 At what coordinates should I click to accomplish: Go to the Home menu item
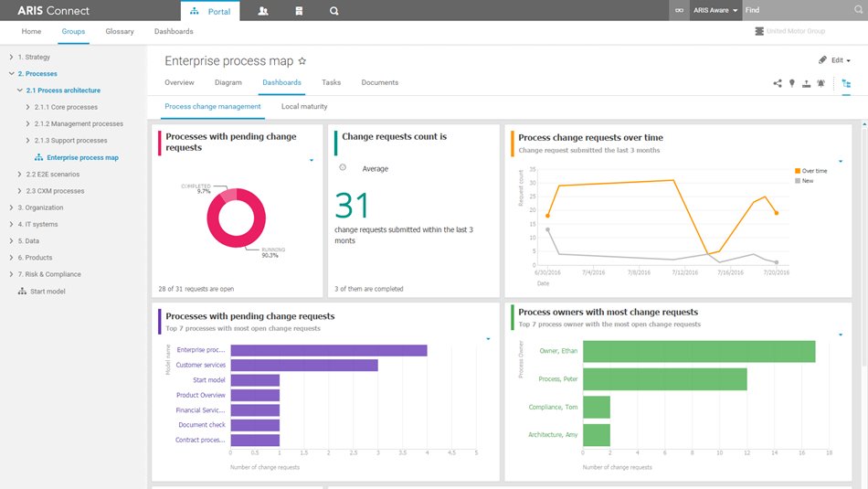click(x=31, y=32)
